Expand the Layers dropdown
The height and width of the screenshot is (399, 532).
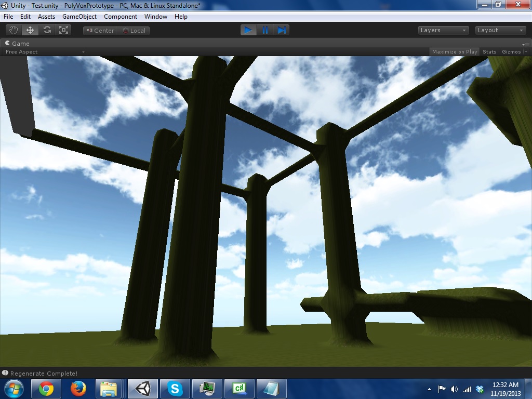(443, 30)
